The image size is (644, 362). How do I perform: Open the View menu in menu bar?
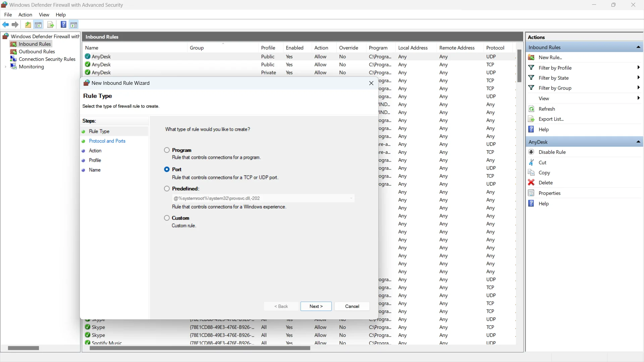[x=44, y=15]
